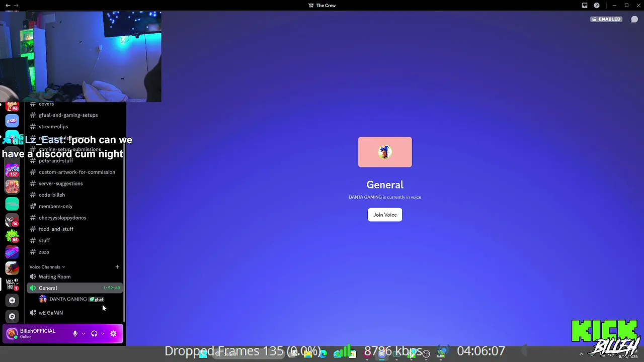Click the server avatar card above General
The height and width of the screenshot is (362, 644).
[x=385, y=152]
